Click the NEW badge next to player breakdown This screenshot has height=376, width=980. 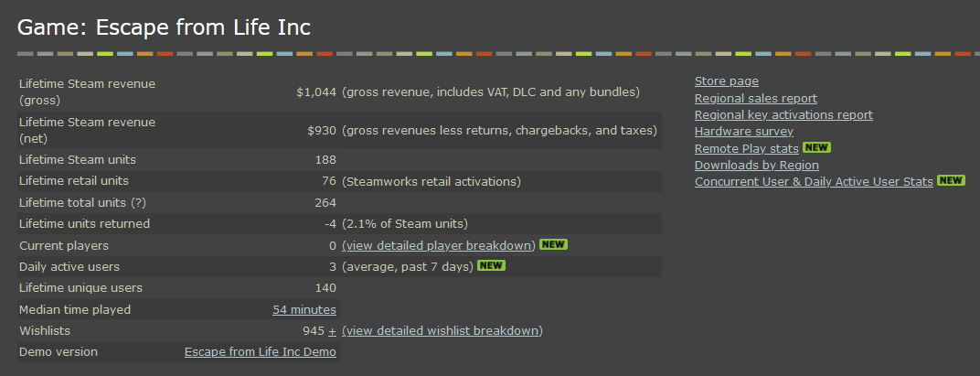tap(553, 244)
